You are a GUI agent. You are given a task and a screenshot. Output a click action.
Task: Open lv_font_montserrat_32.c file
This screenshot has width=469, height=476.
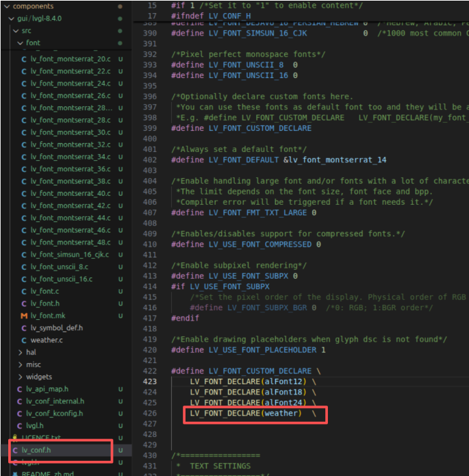[x=71, y=145]
